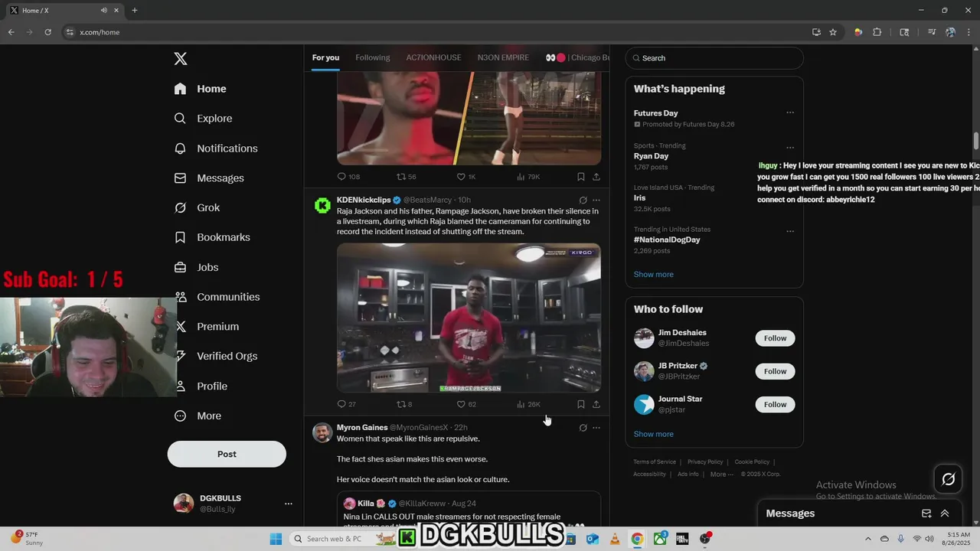Follow Journal Star
The width and height of the screenshot is (980, 551).
[x=775, y=404]
